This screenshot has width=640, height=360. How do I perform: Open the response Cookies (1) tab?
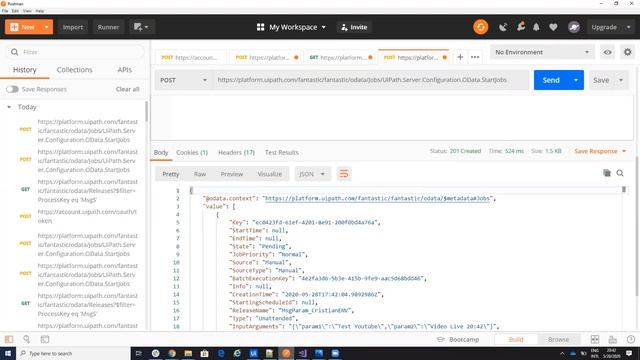pos(192,152)
